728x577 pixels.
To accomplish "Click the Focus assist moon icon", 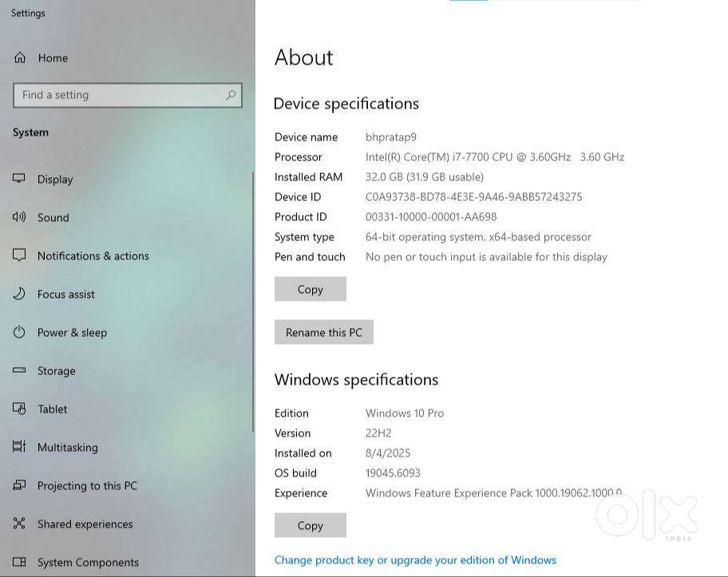I will [20, 294].
